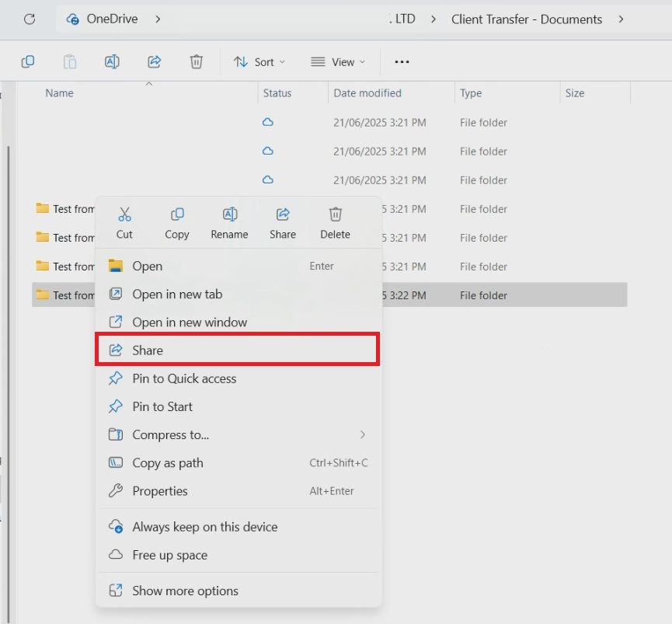Open the View dropdown
The height and width of the screenshot is (624, 672).
click(x=339, y=62)
